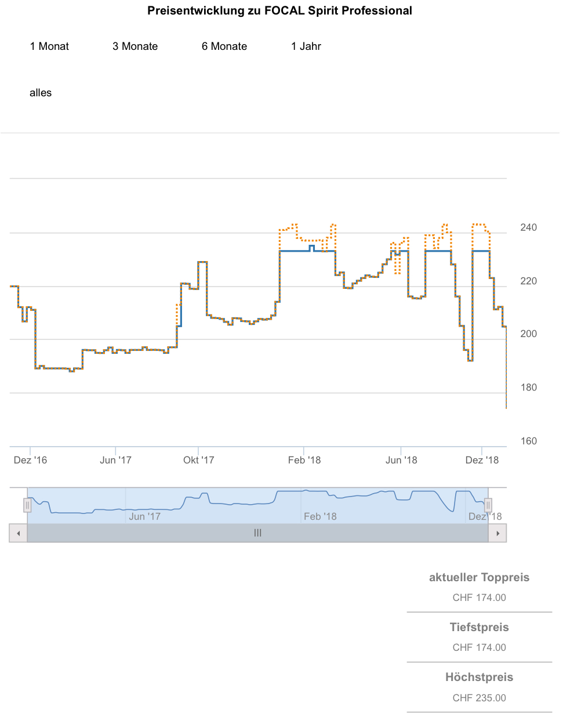Click the Höchstpreis heading
The image size is (563, 728).
[x=479, y=677]
